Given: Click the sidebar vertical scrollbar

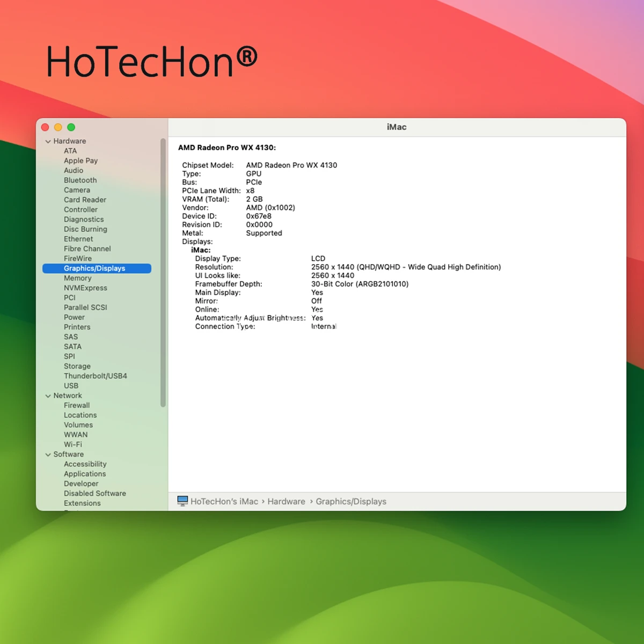Looking at the screenshot, I should [x=163, y=273].
